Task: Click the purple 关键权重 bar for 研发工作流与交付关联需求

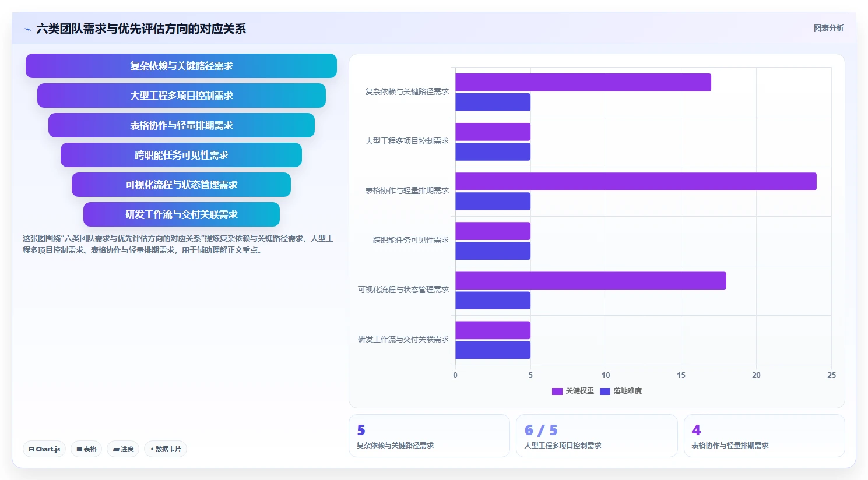Action: pyautogui.click(x=493, y=330)
